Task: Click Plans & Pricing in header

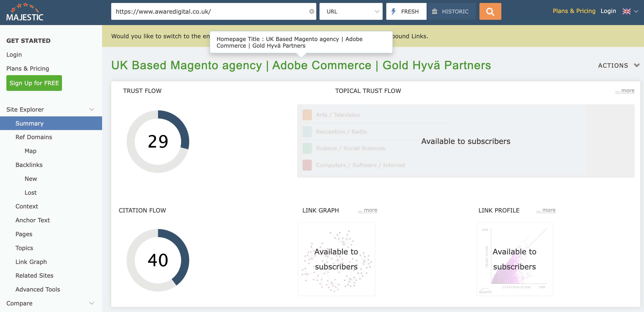Action: pos(574,11)
